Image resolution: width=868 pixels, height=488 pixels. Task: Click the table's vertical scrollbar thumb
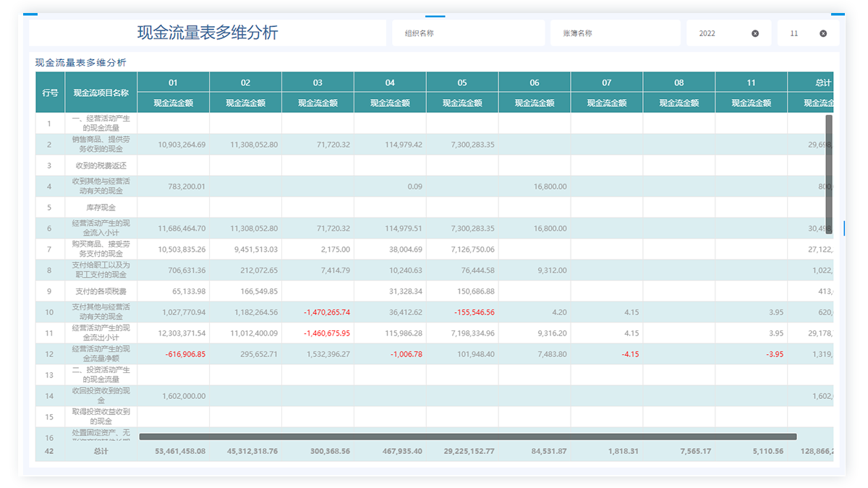click(829, 174)
